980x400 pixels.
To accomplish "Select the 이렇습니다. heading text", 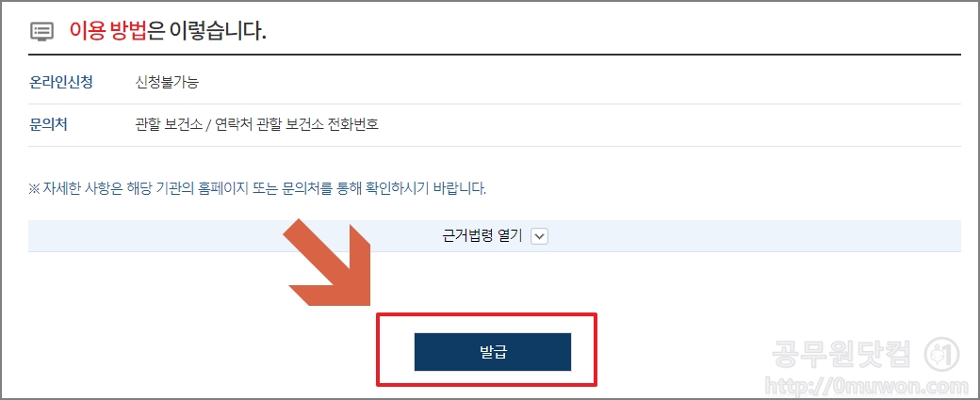I will [x=207, y=31].
